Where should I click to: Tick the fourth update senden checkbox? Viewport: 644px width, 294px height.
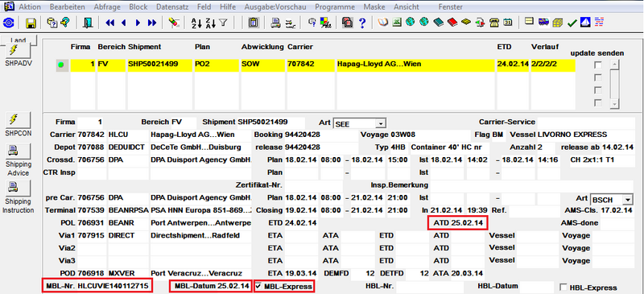pos(598,102)
